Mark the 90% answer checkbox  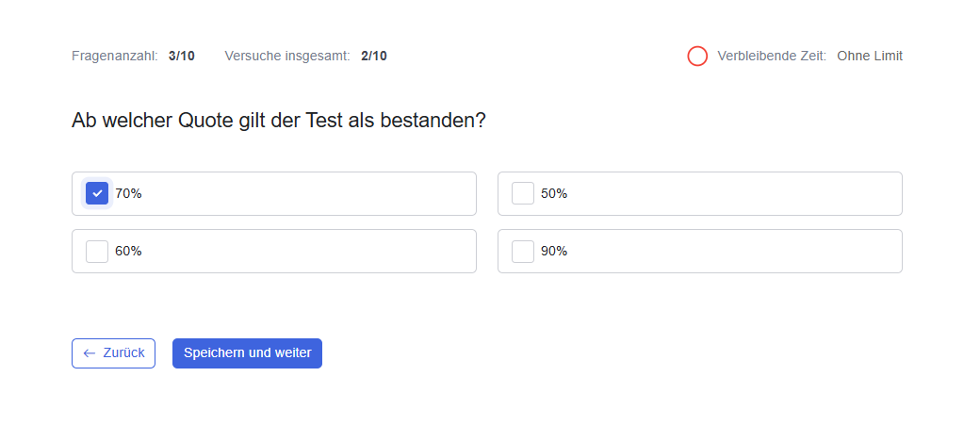point(523,252)
